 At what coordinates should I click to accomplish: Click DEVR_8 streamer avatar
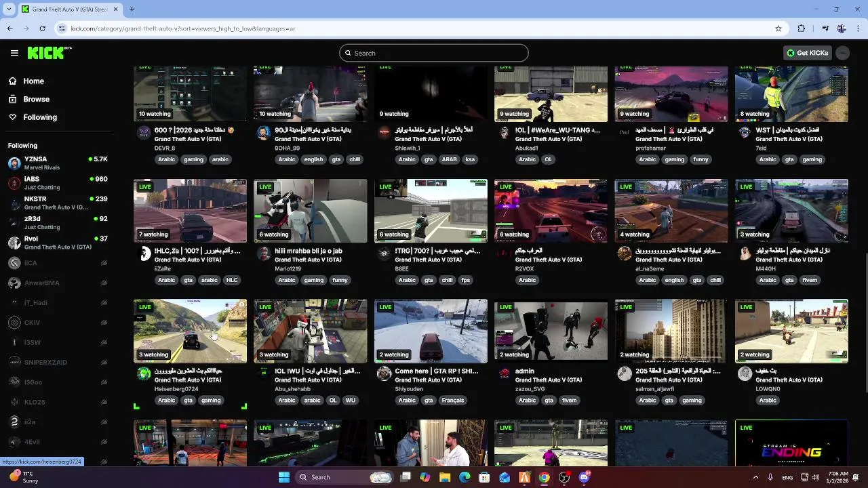coord(144,134)
